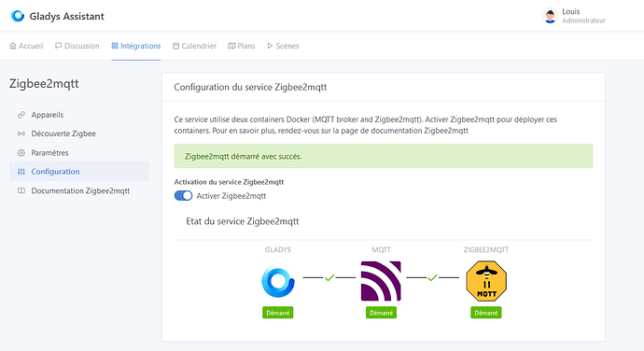Screen dimensions: 644x351
Task: Click the Découverte Zigbee radio icon
Action: (x=21, y=133)
